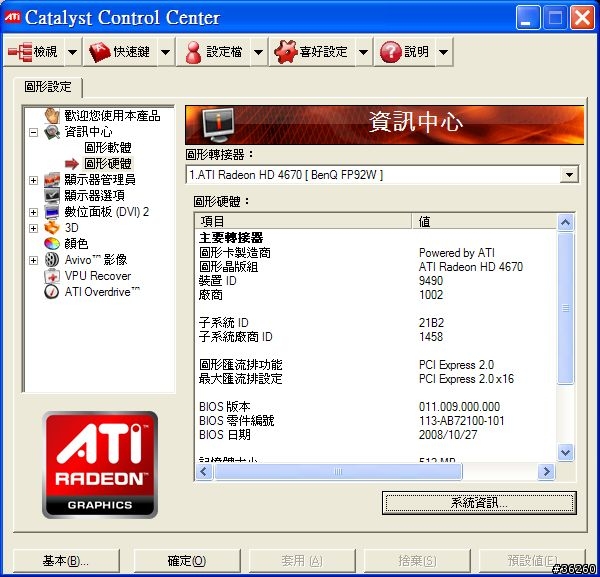Click the 檢視 (View) toolbar icon
600x577 pixels.
(20, 51)
